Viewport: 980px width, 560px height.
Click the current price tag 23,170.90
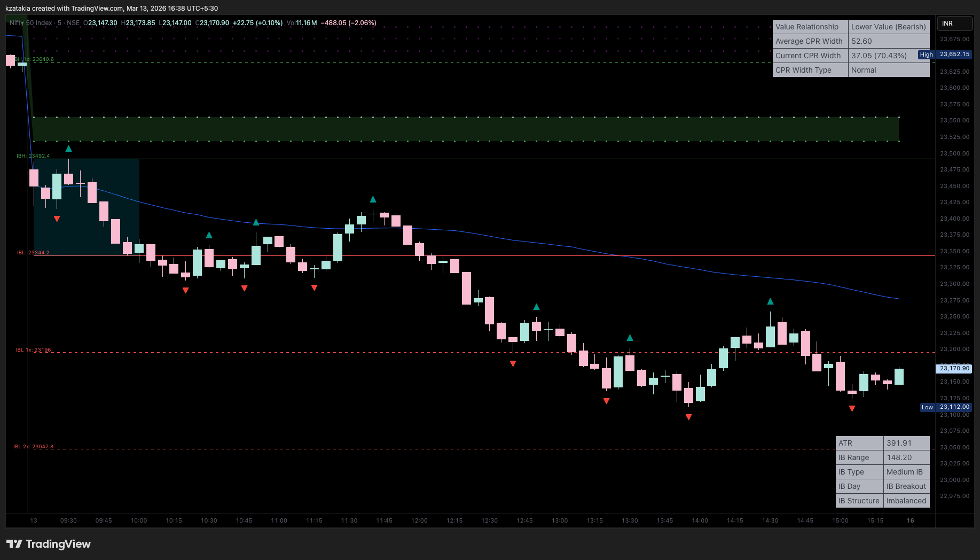(954, 368)
